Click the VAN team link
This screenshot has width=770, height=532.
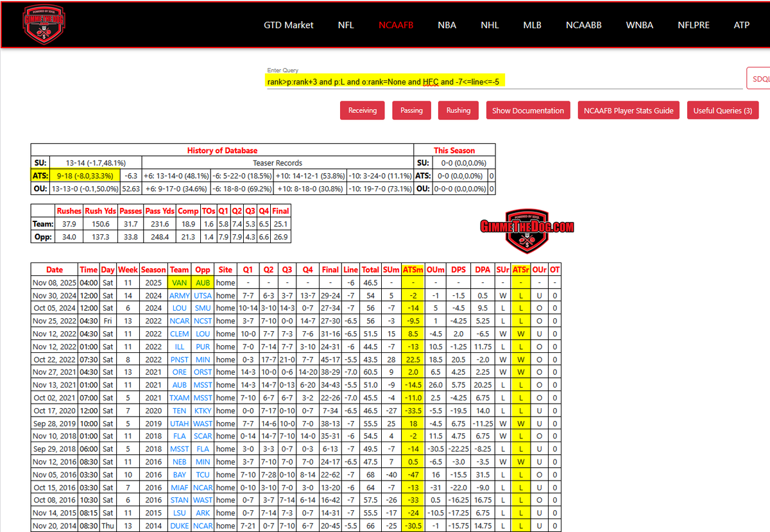tap(180, 282)
